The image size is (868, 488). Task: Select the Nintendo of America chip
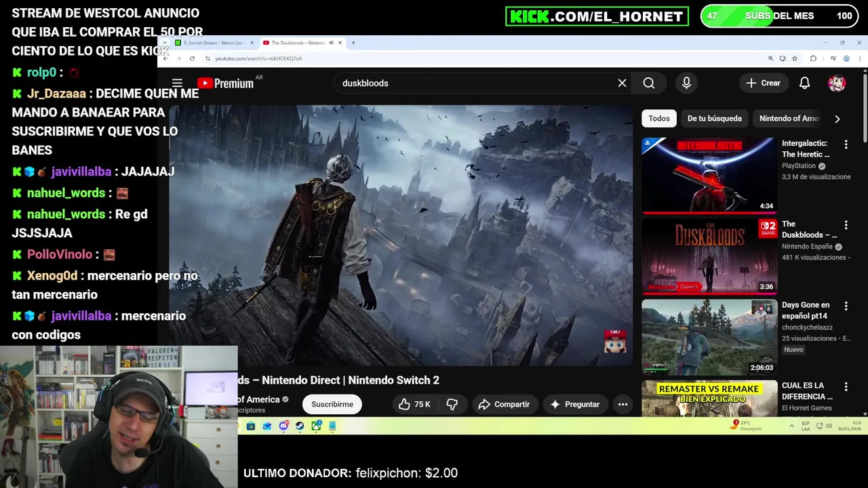coord(789,118)
